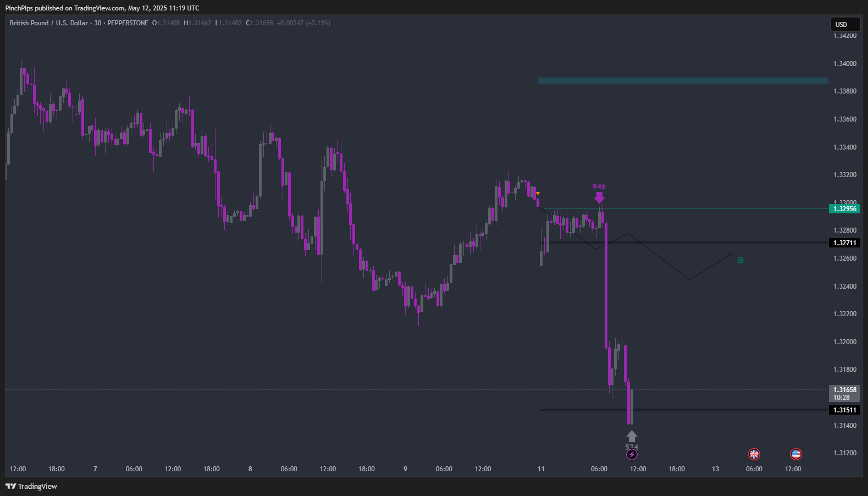This screenshot has width=868, height=496.
Task: Click the small orange triangle marker on chart
Action: click(538, 194)
